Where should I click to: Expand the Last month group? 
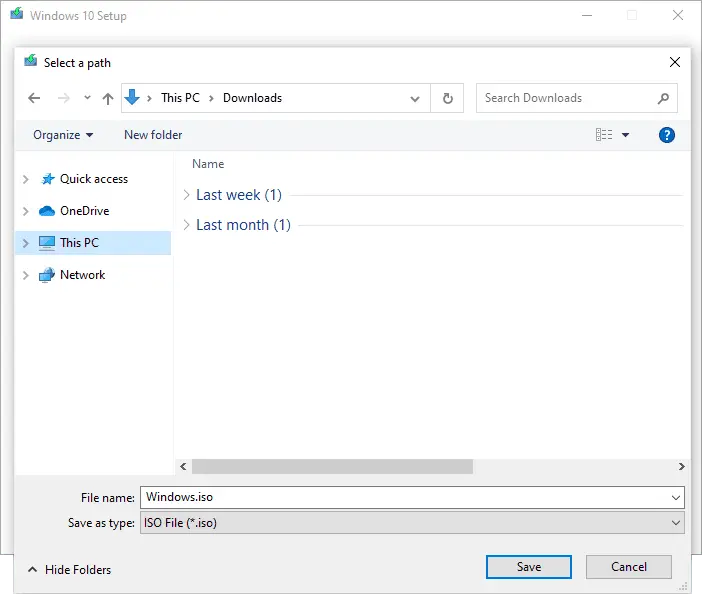[x=187, y=225]
